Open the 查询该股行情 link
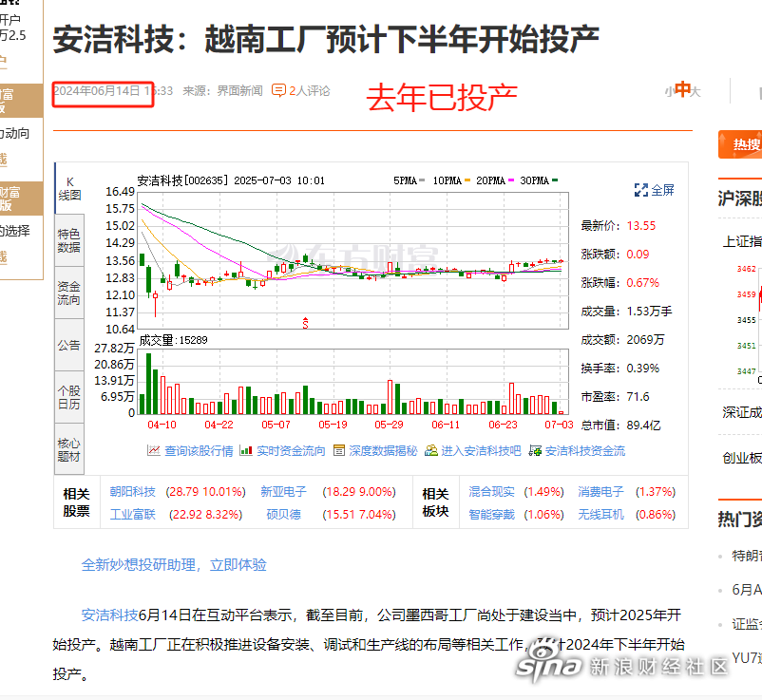The width and height of the screenshot is (762, 700). click(199, 451)
